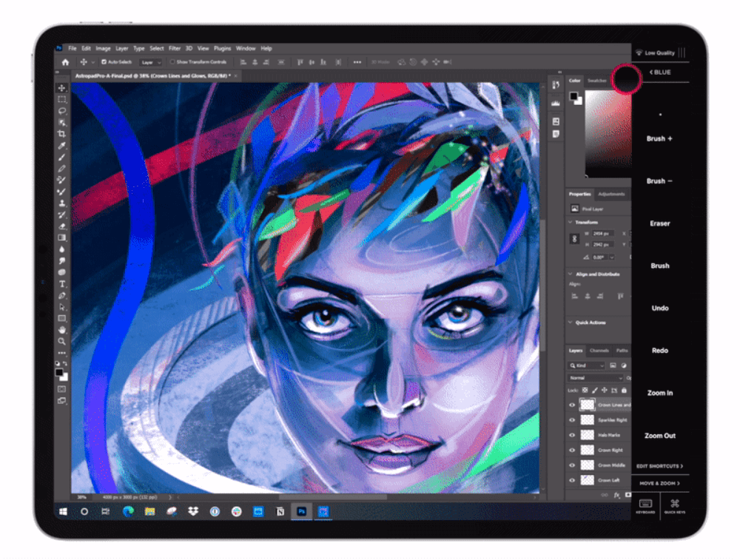Open the Move tool preset dropdown arrow

pyautogui.click(x=93, y=62)
